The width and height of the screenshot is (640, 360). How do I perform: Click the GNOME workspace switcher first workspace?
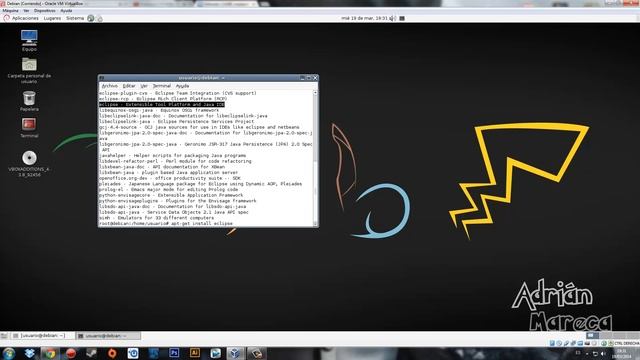point(592,336)
